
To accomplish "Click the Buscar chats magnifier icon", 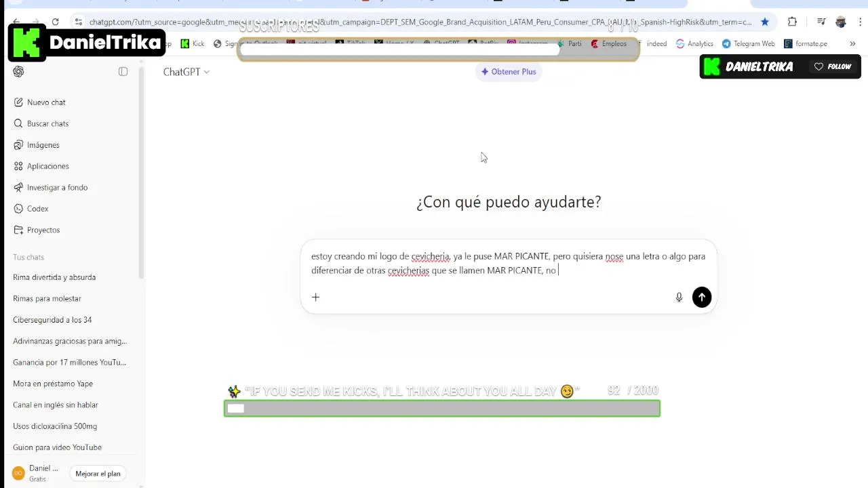I will [x=18, y=123].
